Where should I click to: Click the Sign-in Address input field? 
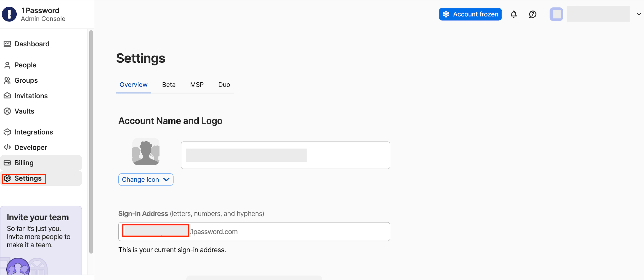pos(254,232)
